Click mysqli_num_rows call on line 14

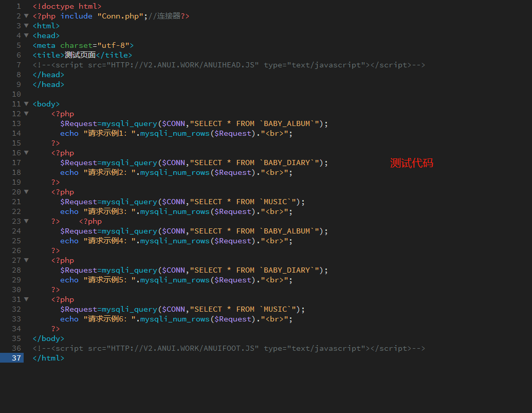coord(175,134)
